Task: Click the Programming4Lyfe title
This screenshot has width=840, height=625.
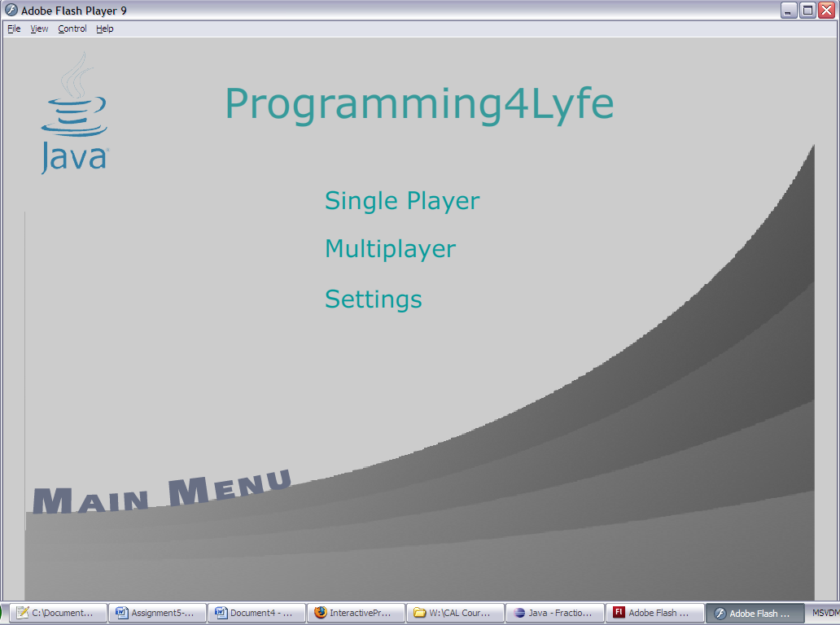Action: (x=419, y=104)
